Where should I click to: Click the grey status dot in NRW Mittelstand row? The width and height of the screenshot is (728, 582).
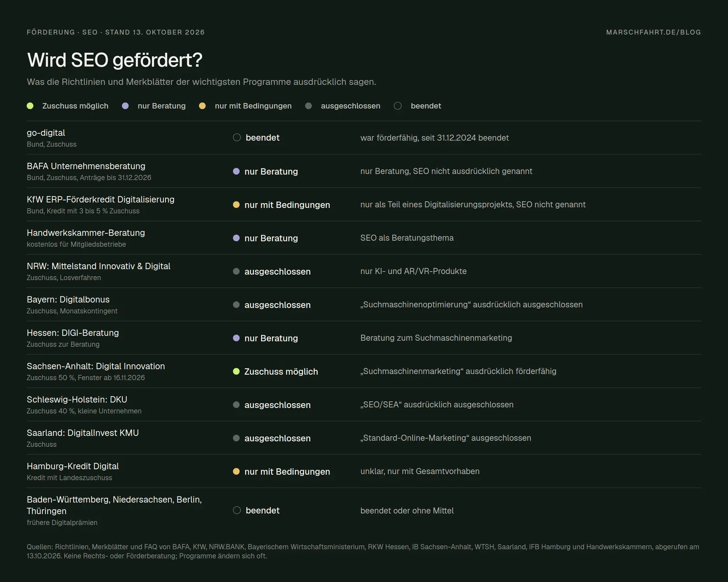(x=236, y=271)
